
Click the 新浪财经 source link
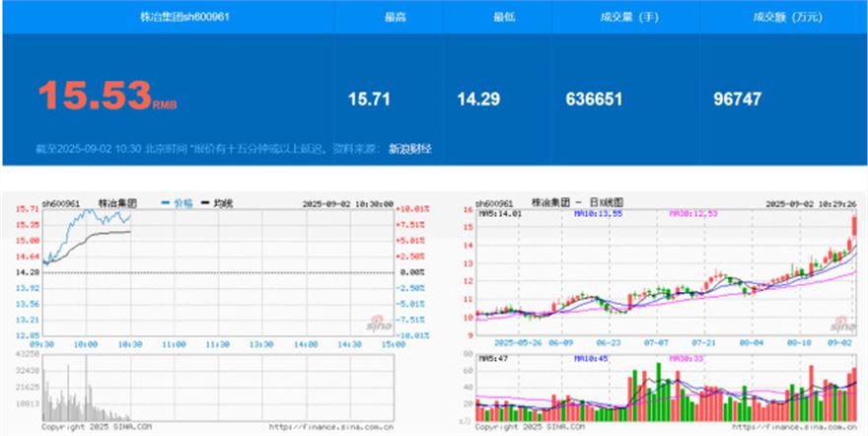(x=409, y=149)
